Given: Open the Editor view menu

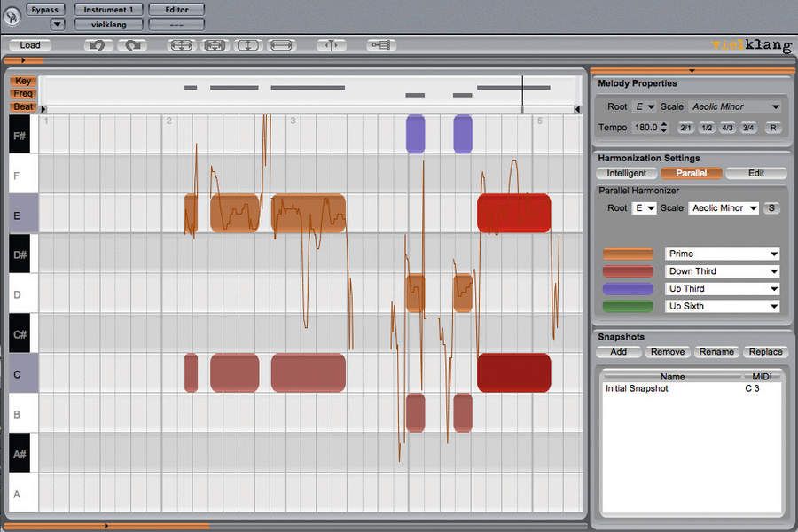Looking at the screenshot, I should tap(176, 10).
